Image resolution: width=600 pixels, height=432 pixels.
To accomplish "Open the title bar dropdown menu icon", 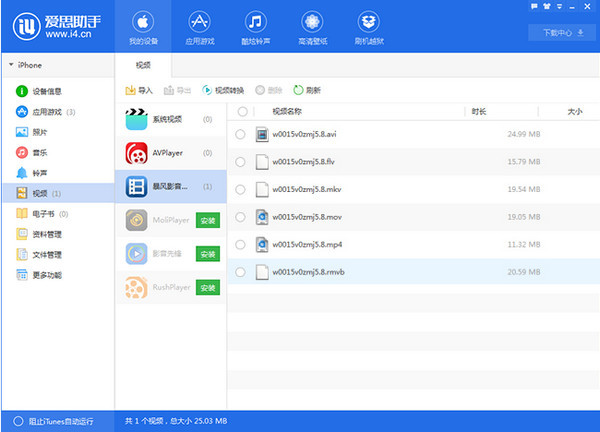I will tap(559, 6).
